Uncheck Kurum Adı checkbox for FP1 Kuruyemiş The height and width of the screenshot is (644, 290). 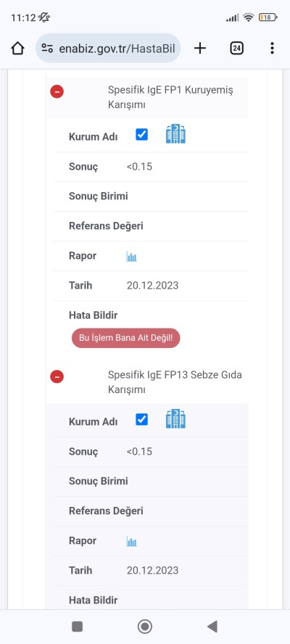point(141,134)
